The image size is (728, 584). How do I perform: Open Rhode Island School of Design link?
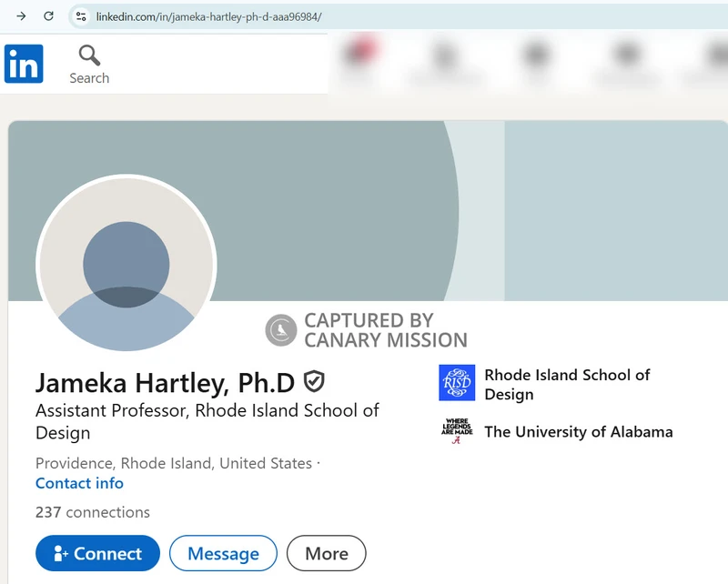(567, 385)
